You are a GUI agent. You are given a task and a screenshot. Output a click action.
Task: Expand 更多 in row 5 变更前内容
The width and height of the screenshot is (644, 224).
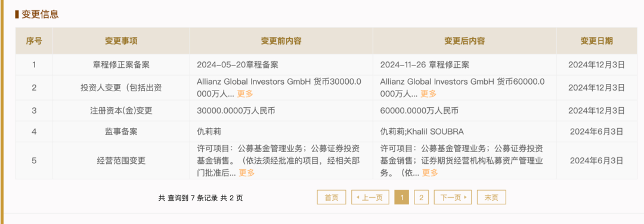[247, 173]
